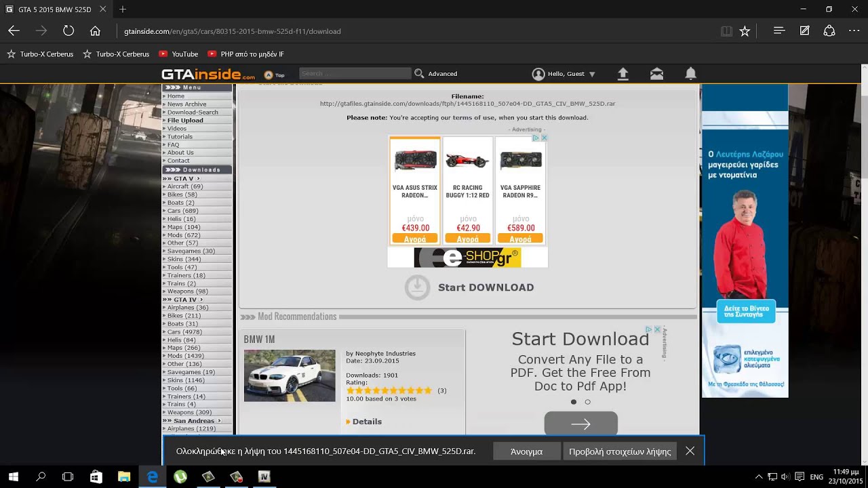Open the Edge Hub panel
This screenshot has height=488, width=868.
[779, 31]
